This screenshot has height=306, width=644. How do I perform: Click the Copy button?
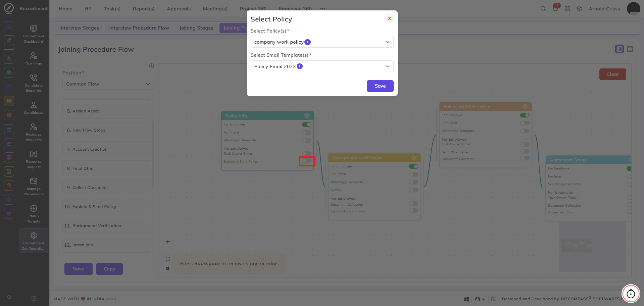tap(109, 269)
